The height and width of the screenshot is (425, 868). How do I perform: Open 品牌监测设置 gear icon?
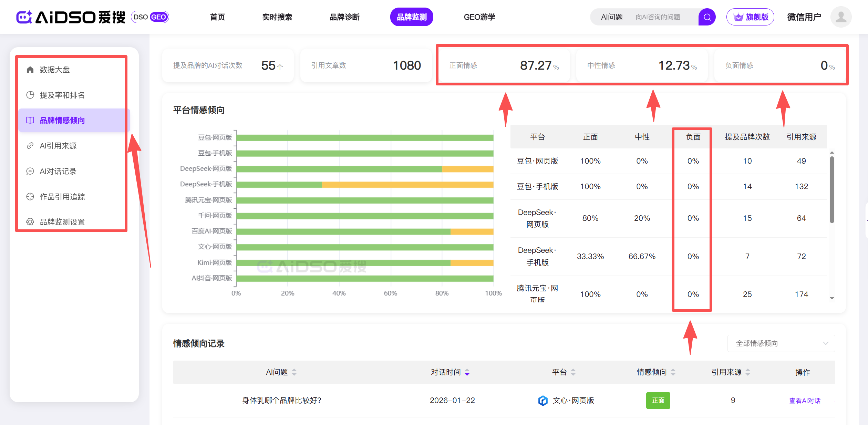[30, 222]
